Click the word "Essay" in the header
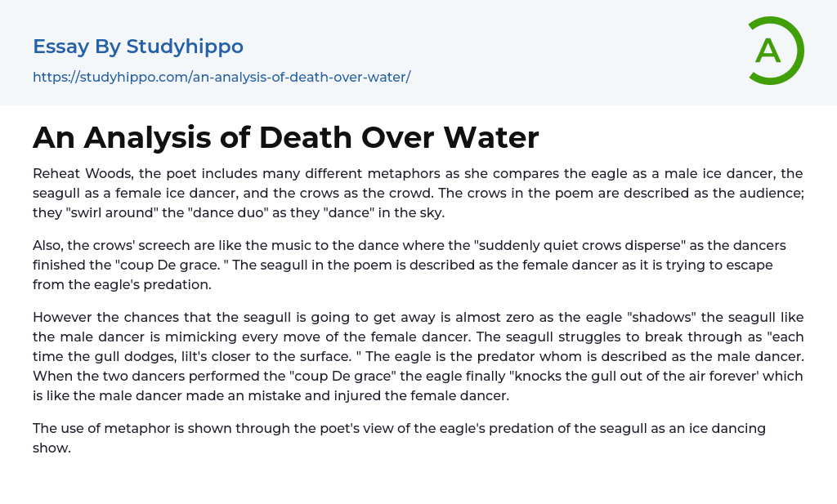The width and height of the screenshot is (837, 504). (x=61, y=47)
